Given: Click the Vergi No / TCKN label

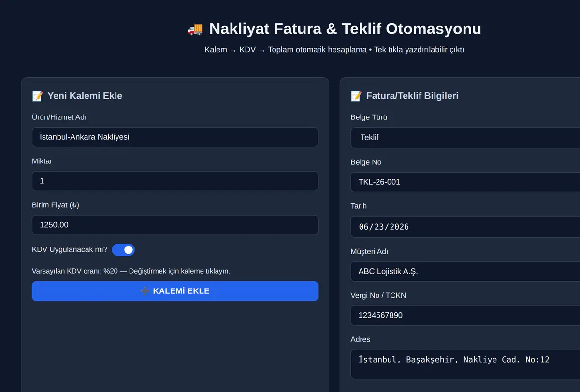Looking at the screenshot, I should (378, 295).
